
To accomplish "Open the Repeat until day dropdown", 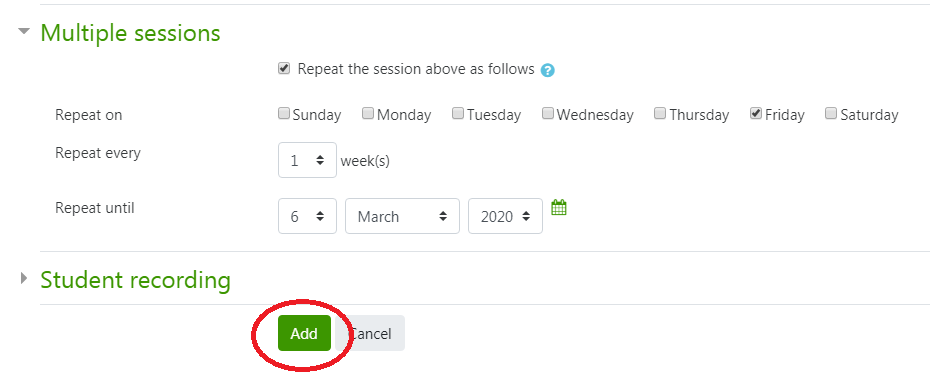I will [x=307, y=216].
